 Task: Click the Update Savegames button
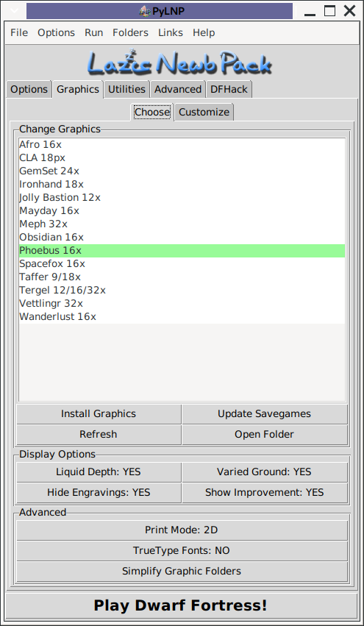(x=264, y=413)
